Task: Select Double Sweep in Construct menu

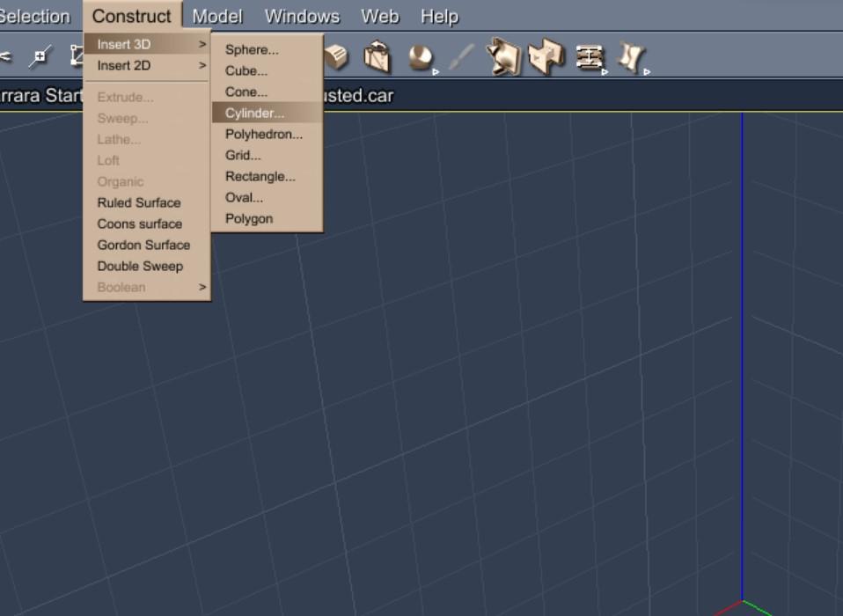Action: pyautogui.click(x=146, y=266)
